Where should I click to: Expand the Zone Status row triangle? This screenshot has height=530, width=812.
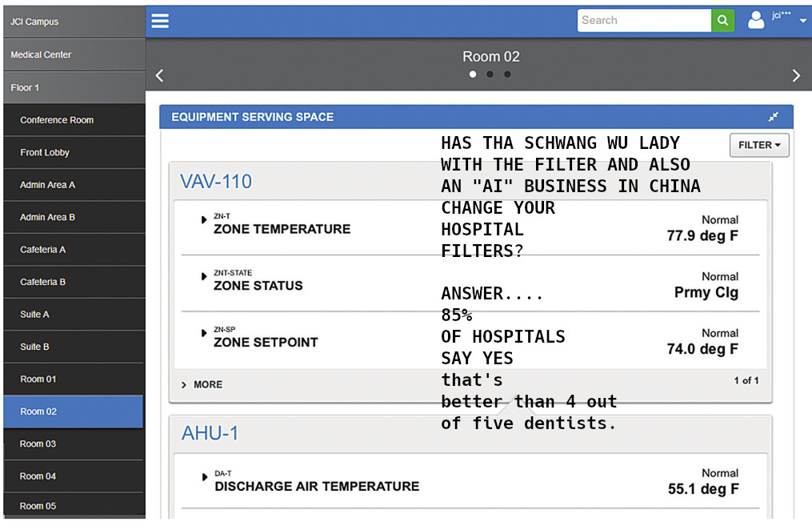204,276
